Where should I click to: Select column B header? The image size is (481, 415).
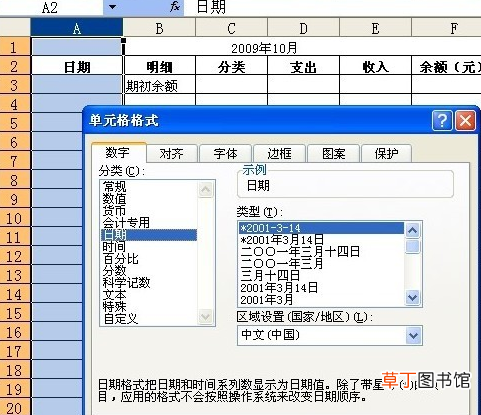[x=159, y=28]
